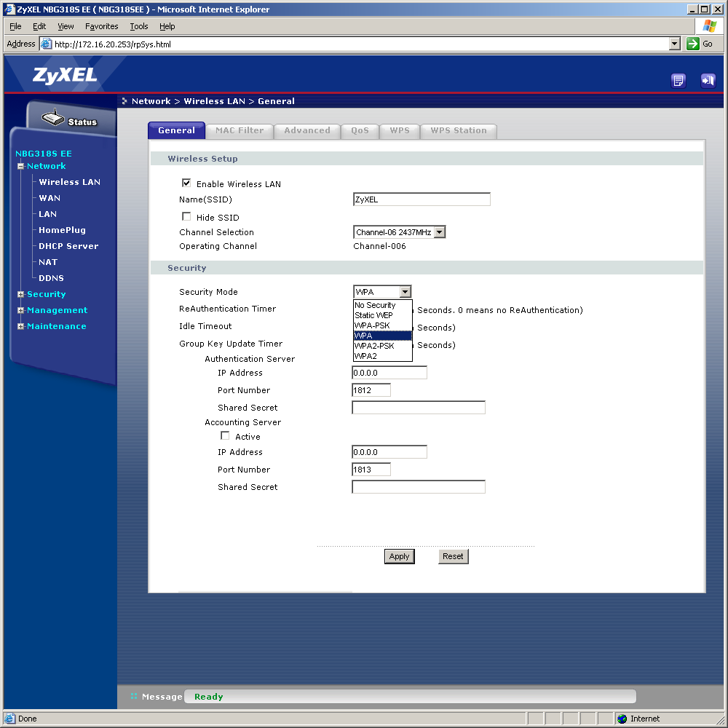The height and width of the screenshot is (728, 728).
Task: Click the ZyXEL logo
Action: point(65,75)
